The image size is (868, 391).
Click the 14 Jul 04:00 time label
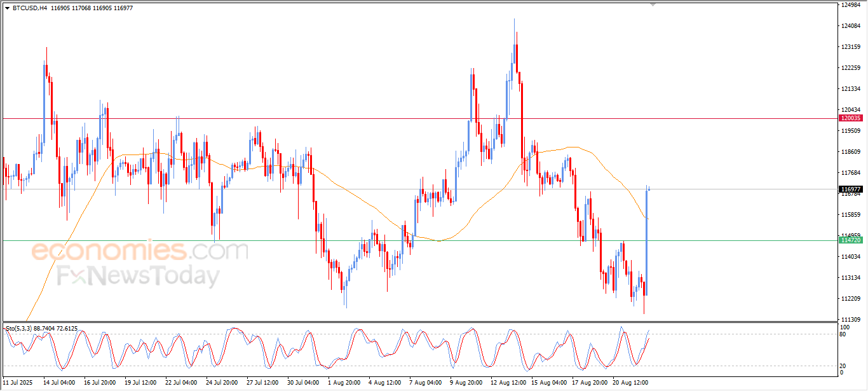(59, 383)
